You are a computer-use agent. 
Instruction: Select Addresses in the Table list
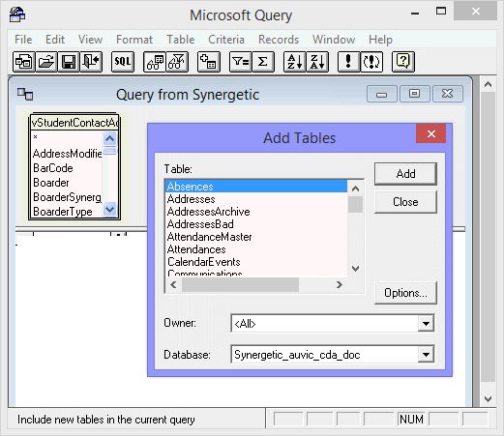pos(256,199)
